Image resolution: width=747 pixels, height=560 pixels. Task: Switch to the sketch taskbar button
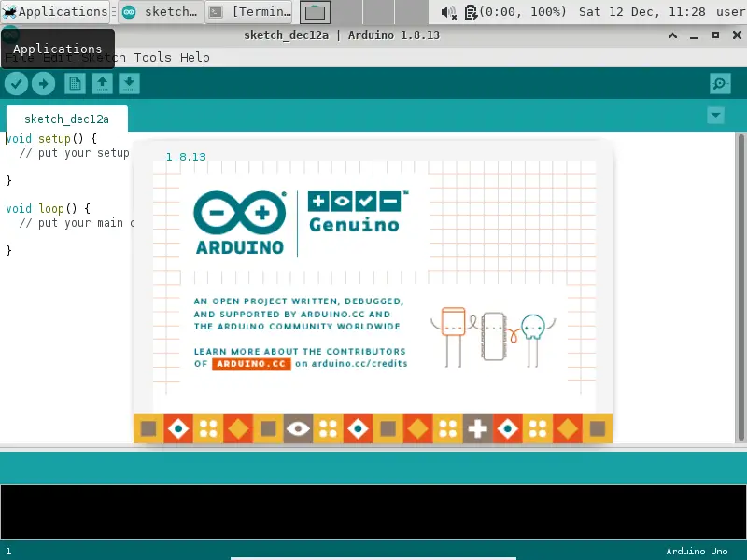[x=161, y=11]
